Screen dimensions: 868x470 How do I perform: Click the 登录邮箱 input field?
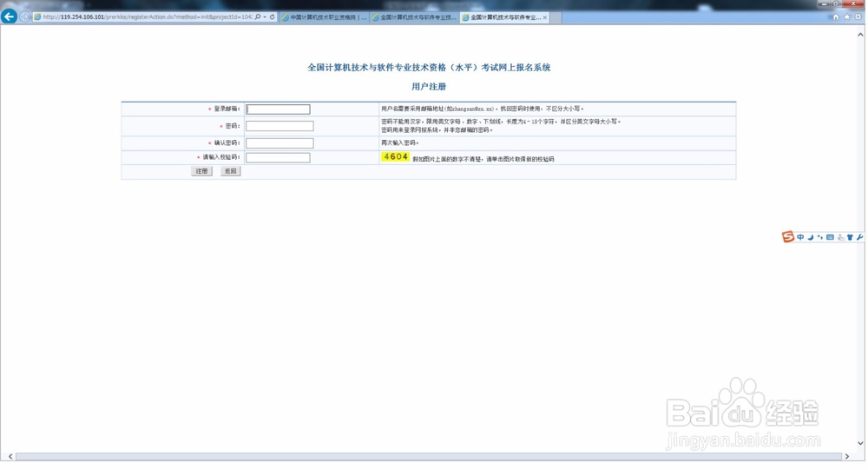point(278,109)
